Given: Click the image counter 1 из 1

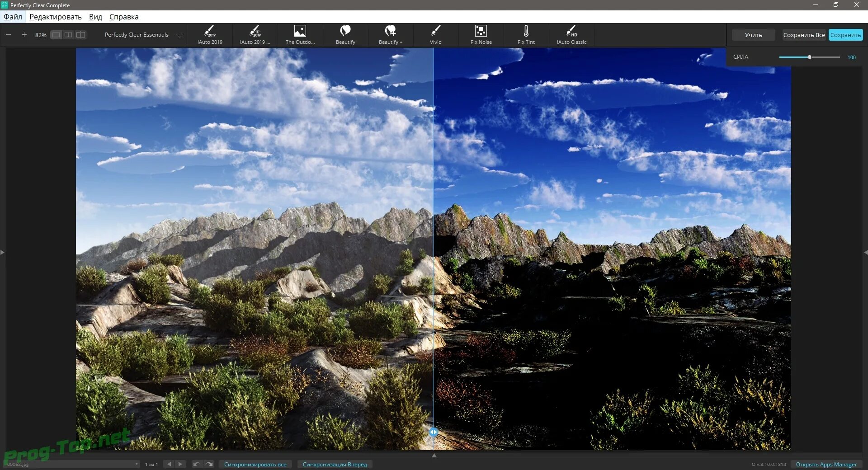Looking at the screenshot, I should click(151, 464).
